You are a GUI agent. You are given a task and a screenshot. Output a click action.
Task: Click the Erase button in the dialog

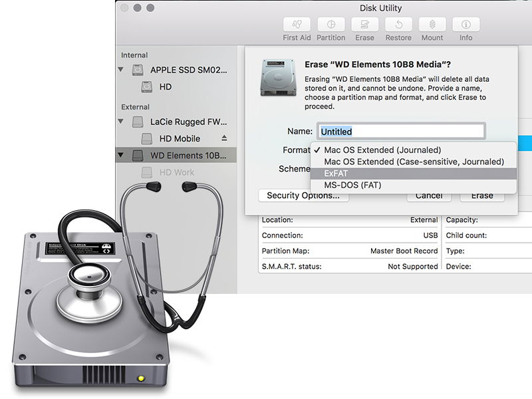coord(482,196)
